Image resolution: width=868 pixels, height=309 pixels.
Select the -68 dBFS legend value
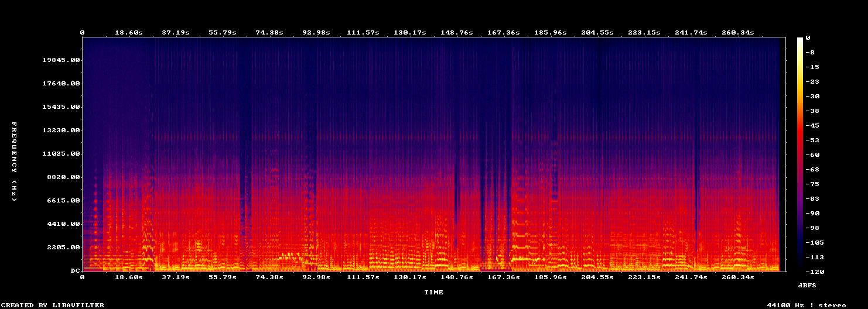coord(812,169)
